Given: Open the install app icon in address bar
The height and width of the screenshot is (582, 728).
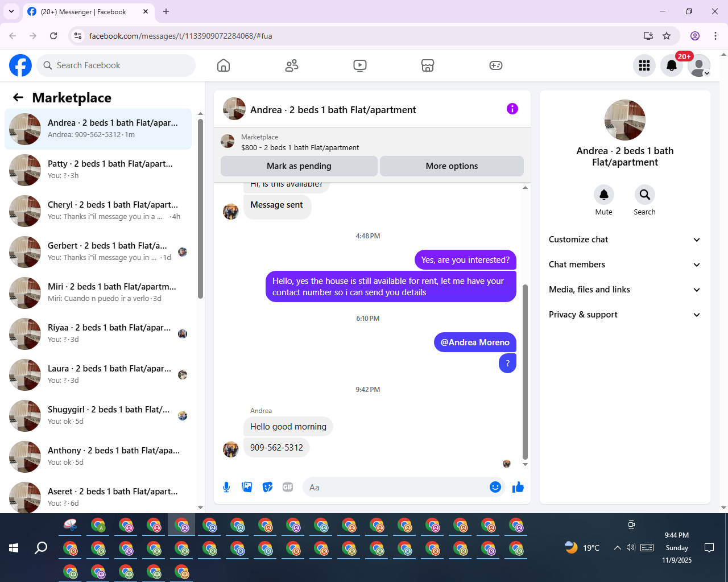Looking at the screenshot, I should (648, 36).
